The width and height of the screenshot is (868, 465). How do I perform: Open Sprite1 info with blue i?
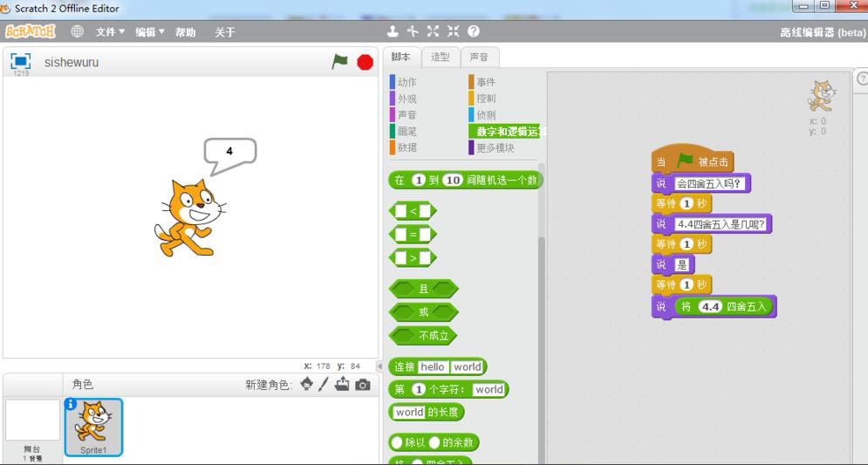point(71,404)
